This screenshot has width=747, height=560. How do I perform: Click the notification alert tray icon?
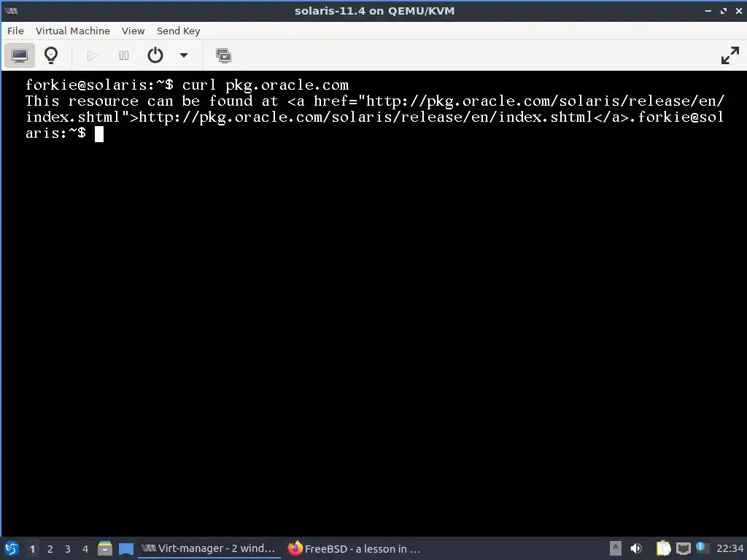pyautogui.click(x=701, y=547)
